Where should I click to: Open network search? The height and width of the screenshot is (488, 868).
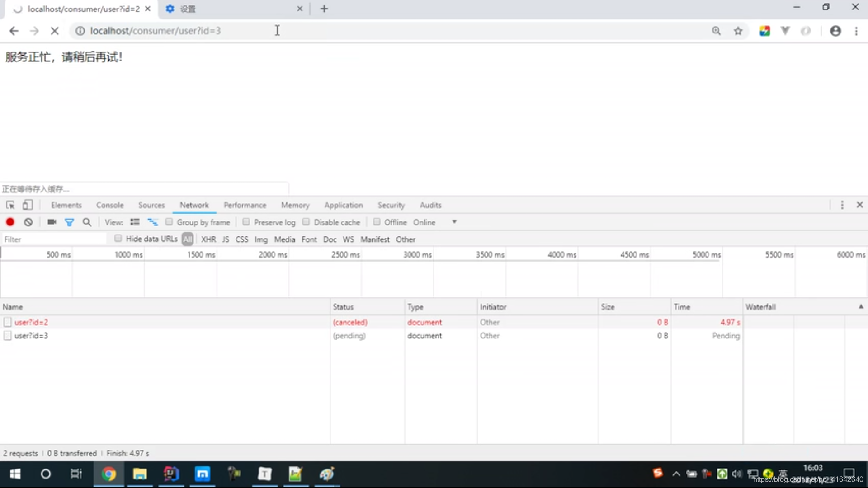tap(87, 222)
